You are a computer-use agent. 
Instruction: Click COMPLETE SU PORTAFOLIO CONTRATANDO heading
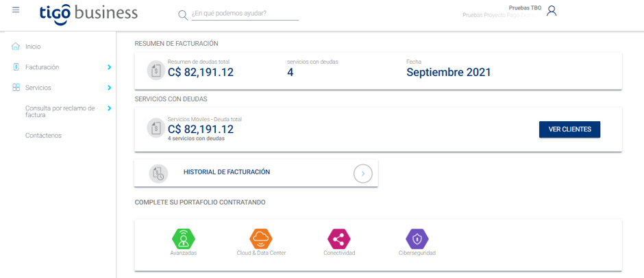pos(199,203)
